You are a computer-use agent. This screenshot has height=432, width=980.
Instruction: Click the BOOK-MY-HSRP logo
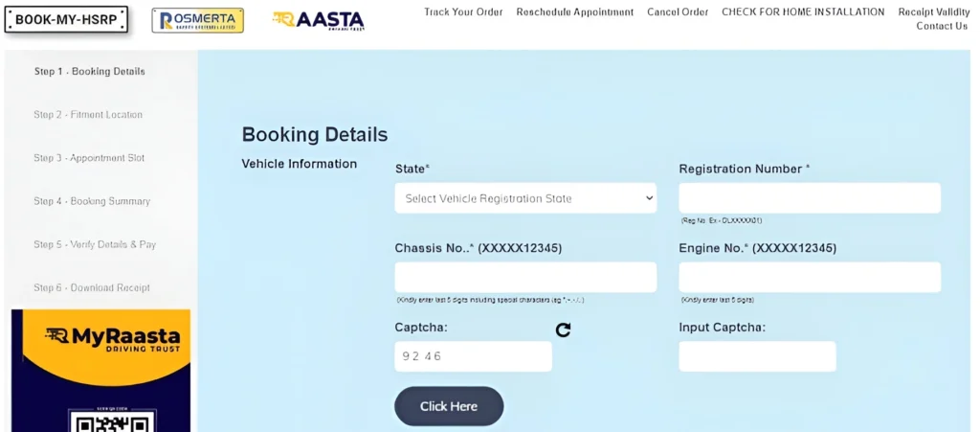66,20
